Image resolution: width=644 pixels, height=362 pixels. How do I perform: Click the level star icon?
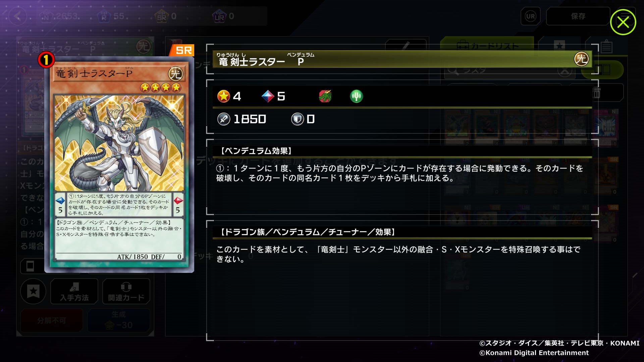tap(223, 97)
